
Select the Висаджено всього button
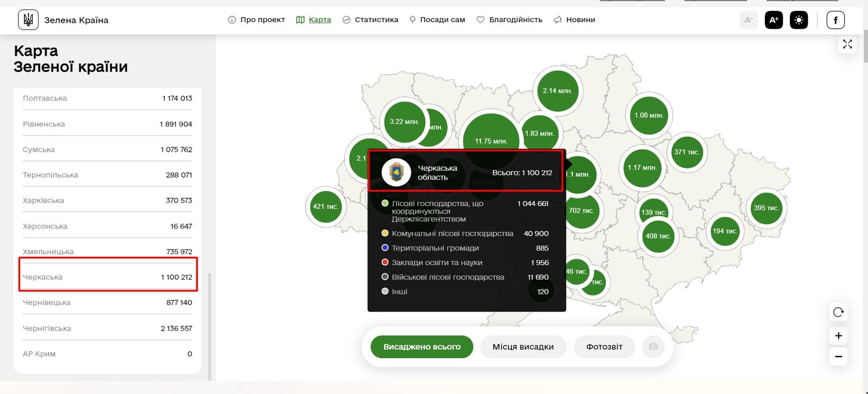pos(422,347)
